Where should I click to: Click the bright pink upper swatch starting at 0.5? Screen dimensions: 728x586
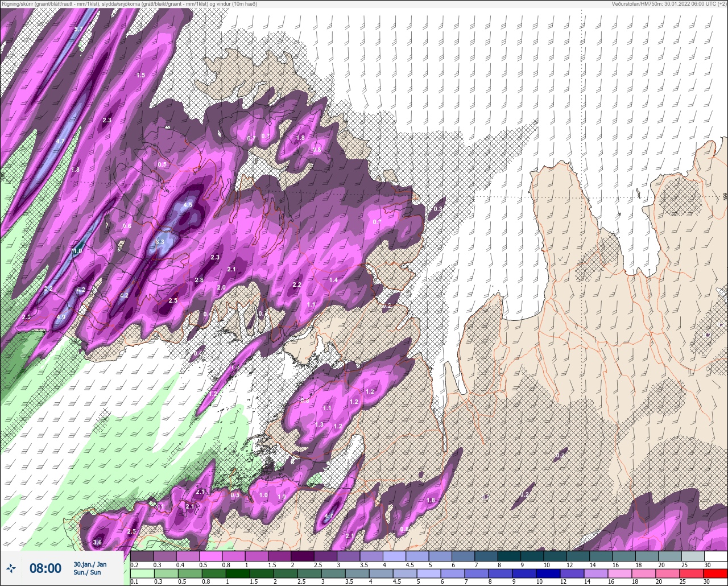click(x=211, y=556)
